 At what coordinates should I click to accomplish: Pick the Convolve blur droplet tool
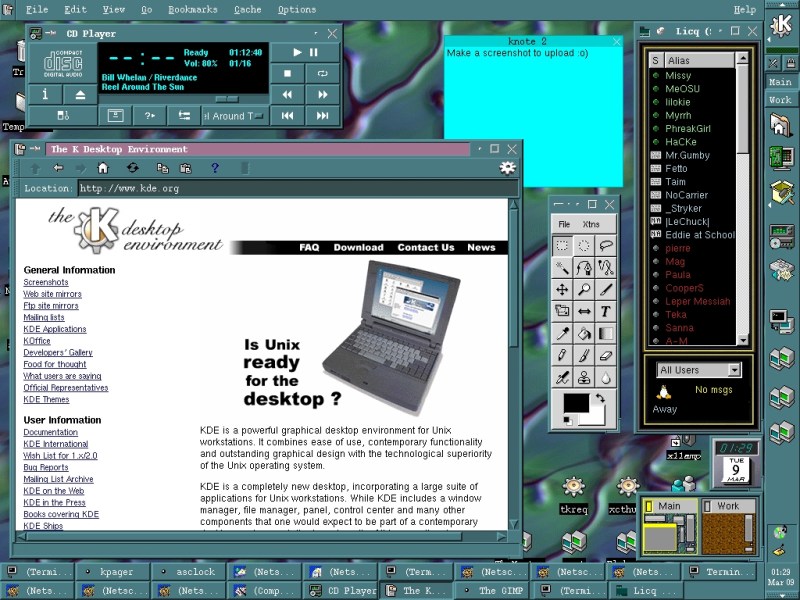tap(606, 378)
